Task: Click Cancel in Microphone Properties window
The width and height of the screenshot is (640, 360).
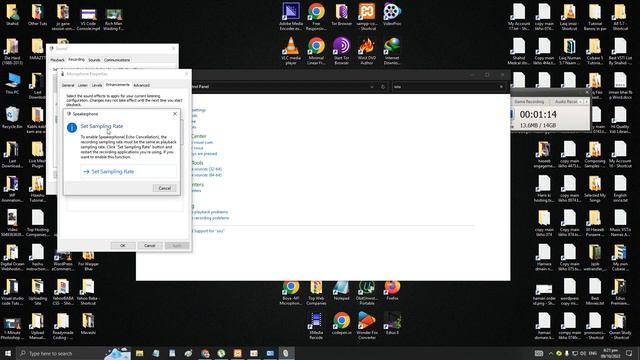Action: click(150, 245)
